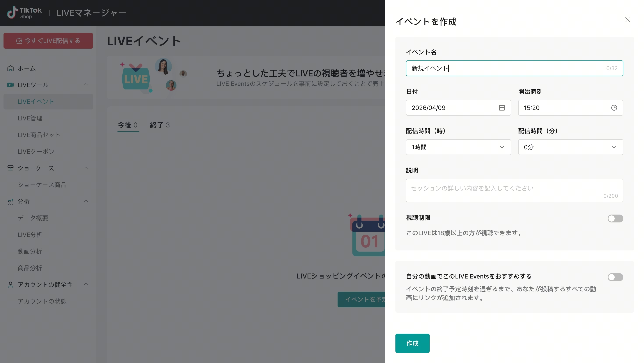The width and height of the screenshot is (644, 363).
Task: Click the calendar icon in date field
Action: pos(502,107)
